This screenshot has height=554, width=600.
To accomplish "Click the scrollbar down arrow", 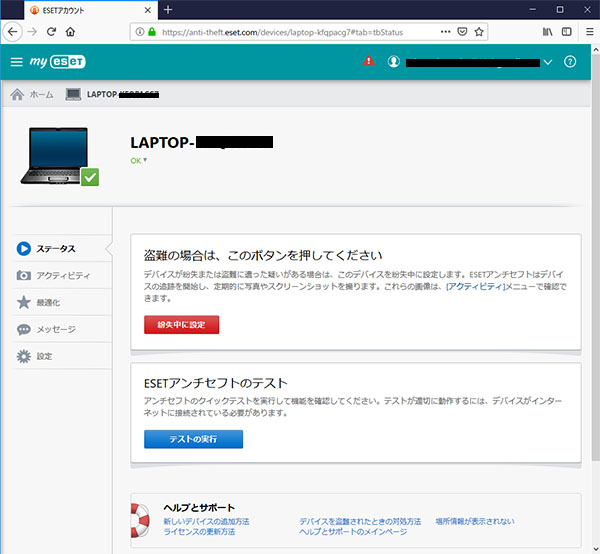I will 595,549.
